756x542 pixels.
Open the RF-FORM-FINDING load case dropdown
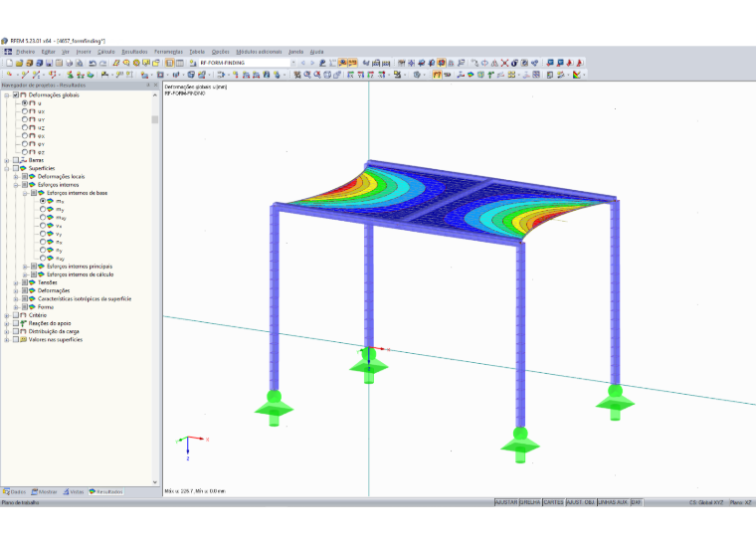(x=293, y=63)
